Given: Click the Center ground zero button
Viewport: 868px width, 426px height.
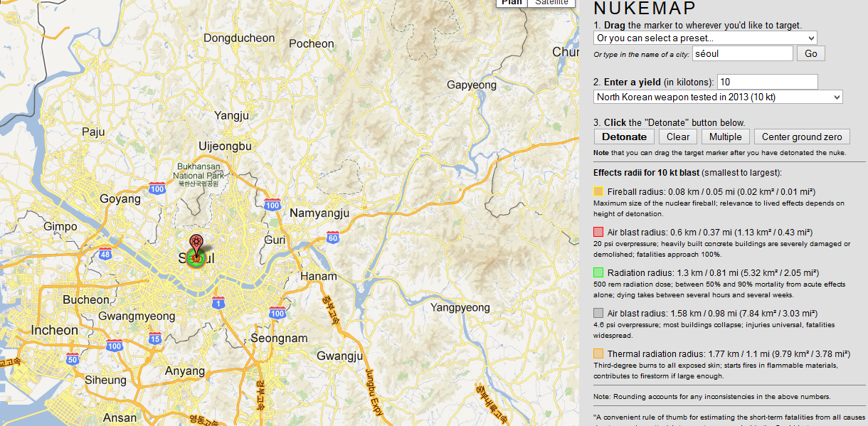Looking at the screenshot, I should (x=801, y=137).
